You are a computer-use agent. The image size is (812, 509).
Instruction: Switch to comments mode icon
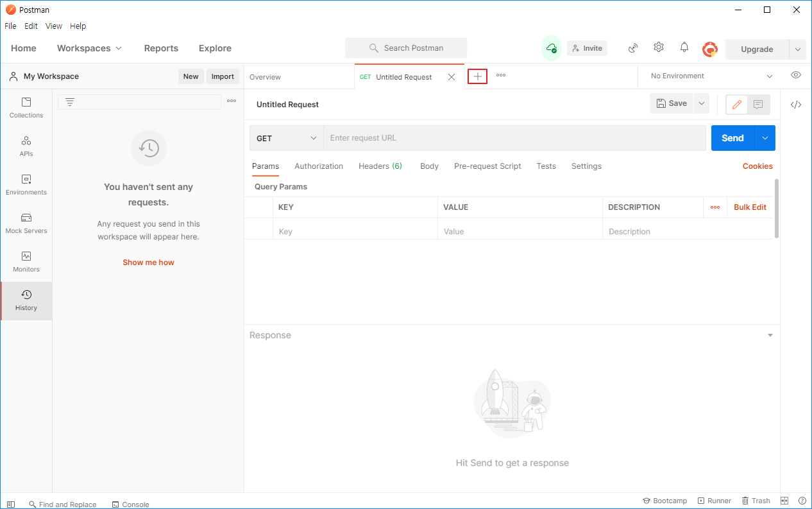(758, 104)
